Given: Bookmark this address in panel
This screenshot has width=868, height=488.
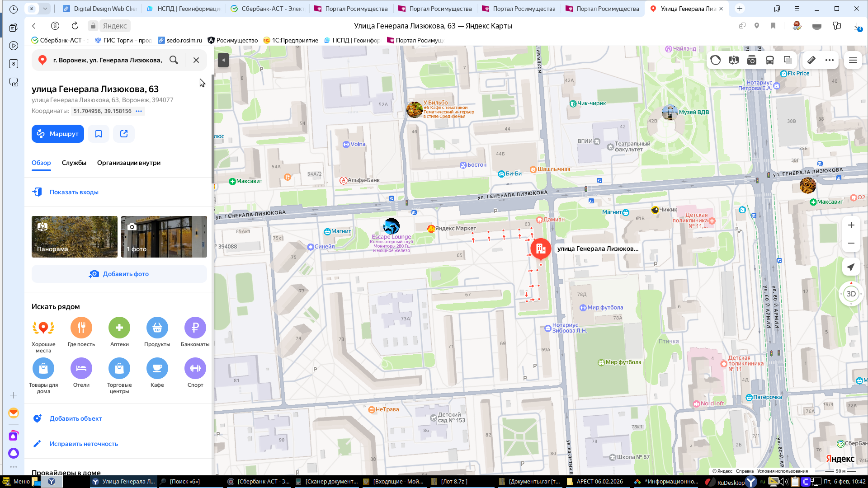Looking at the screenshot, I should [x=99, y=134].
